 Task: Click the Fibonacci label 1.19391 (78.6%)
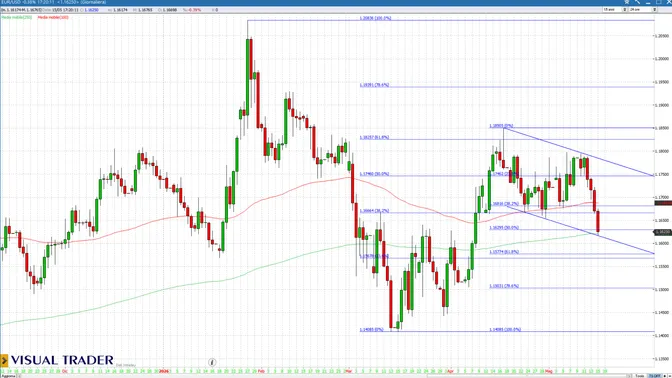tap(374, 85)
